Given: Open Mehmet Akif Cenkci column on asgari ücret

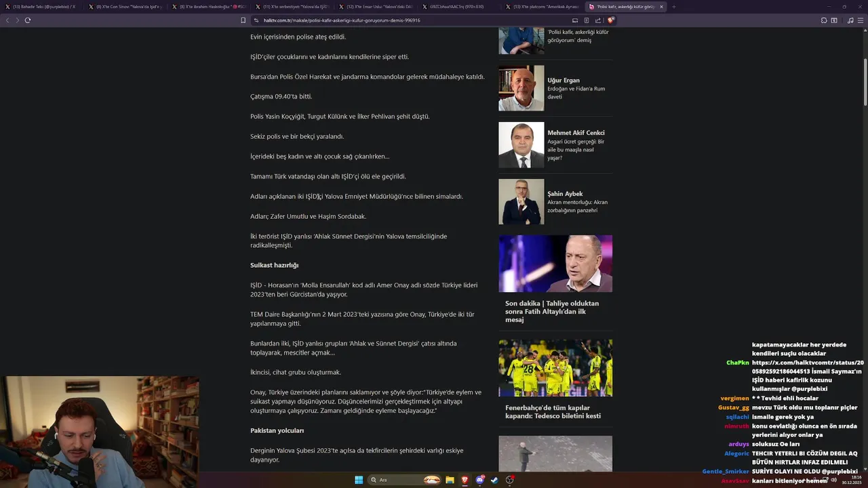Looking at the screenshot, I should pos(576,150).
